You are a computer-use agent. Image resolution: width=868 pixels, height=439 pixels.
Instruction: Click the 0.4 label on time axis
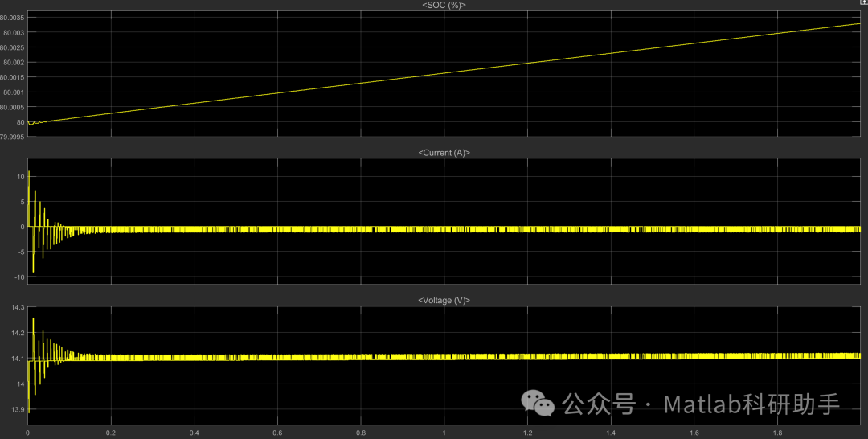coord(194,433)
